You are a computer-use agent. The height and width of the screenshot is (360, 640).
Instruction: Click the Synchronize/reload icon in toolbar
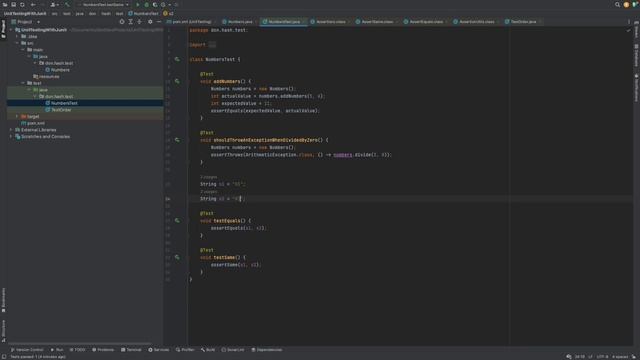[x=22, y=4]
